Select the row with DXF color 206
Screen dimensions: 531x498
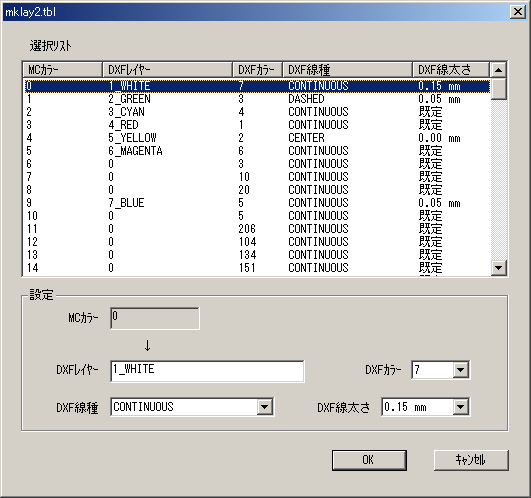pos(257,229)
